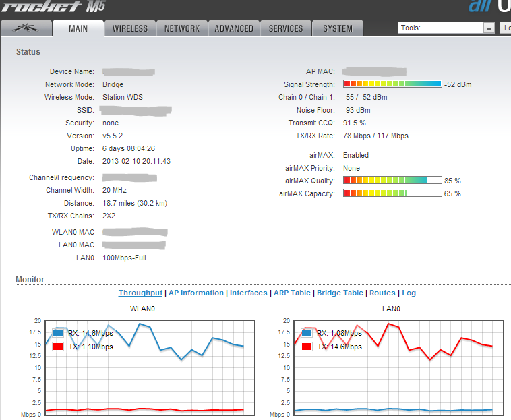Open the Ubiquiti logo tab

26,28
